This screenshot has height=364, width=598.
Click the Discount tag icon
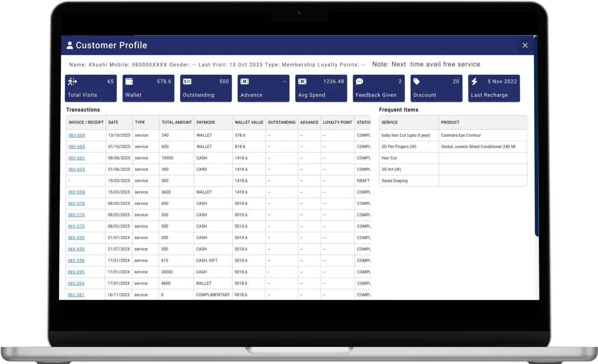[x=416, y=82]
